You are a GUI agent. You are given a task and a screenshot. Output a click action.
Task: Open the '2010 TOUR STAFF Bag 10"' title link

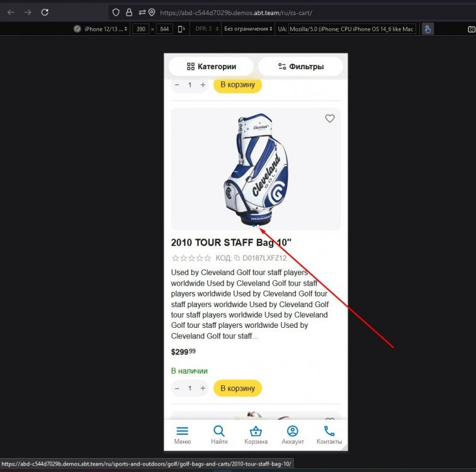[231, 242]
